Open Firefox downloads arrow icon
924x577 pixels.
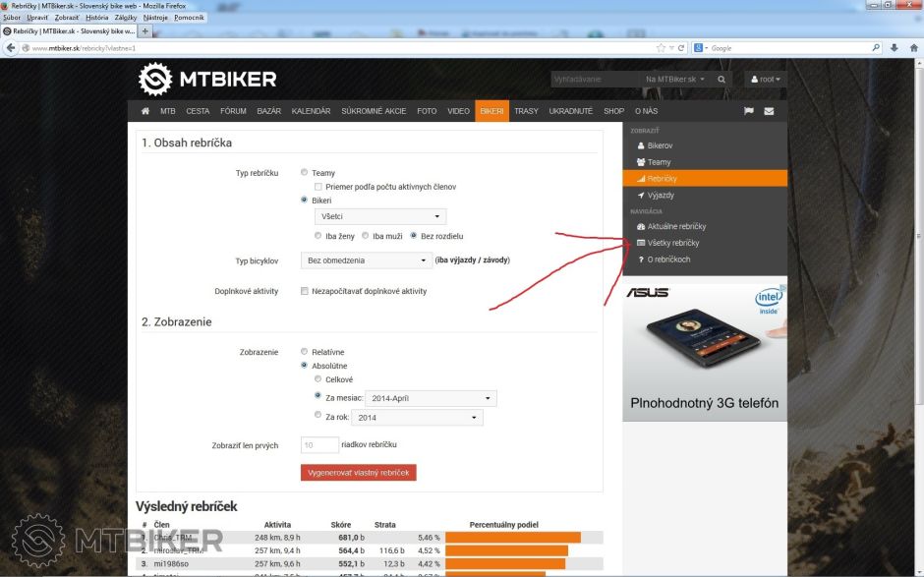pyautogui.click(x=894, y=47)
